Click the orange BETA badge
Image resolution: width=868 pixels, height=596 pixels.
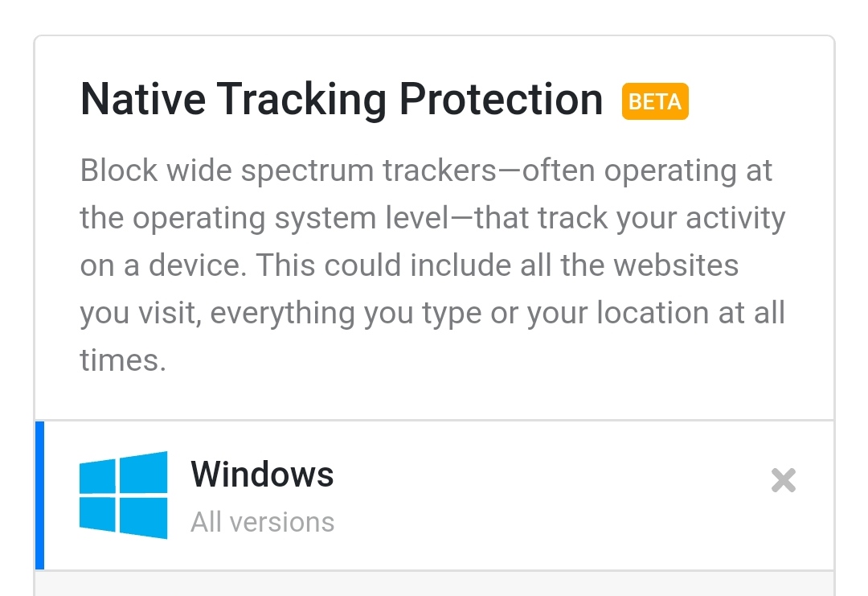[x=655, y=102]
